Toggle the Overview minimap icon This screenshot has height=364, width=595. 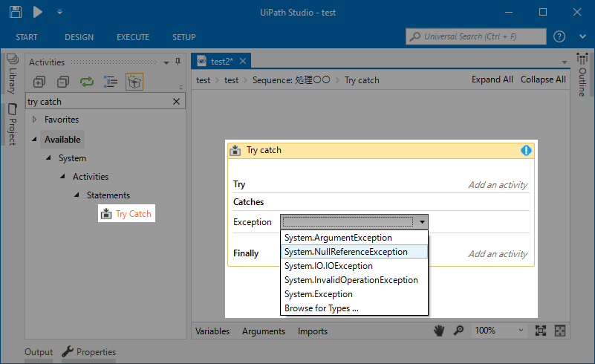coord(560,331)
